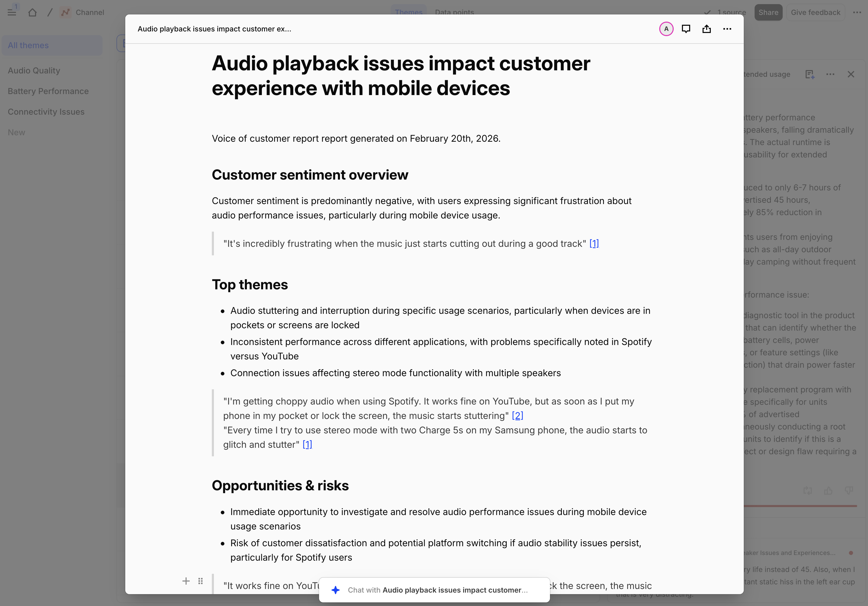868x606 pixels.
Task: Switch to the Data points tab
Action: (454, 12)
